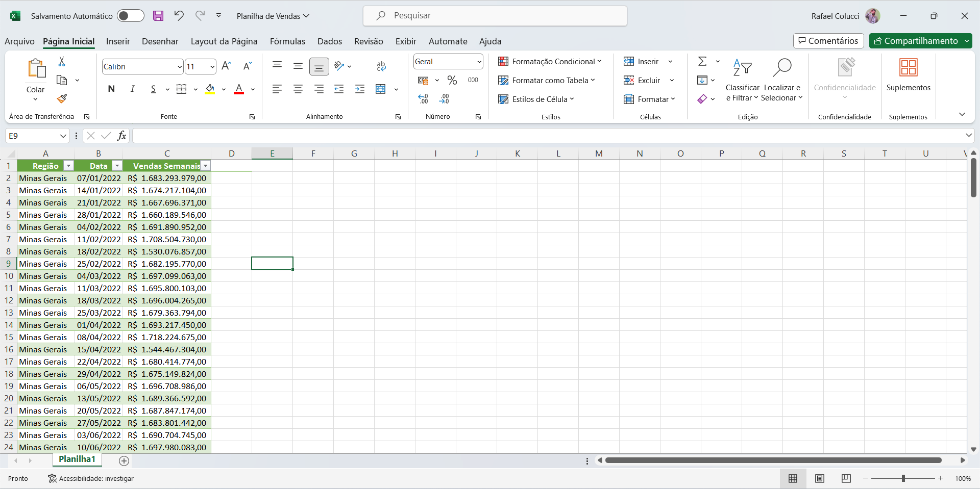
Task: Open Classificar e Filtrar tool
Action: point(743,79)
